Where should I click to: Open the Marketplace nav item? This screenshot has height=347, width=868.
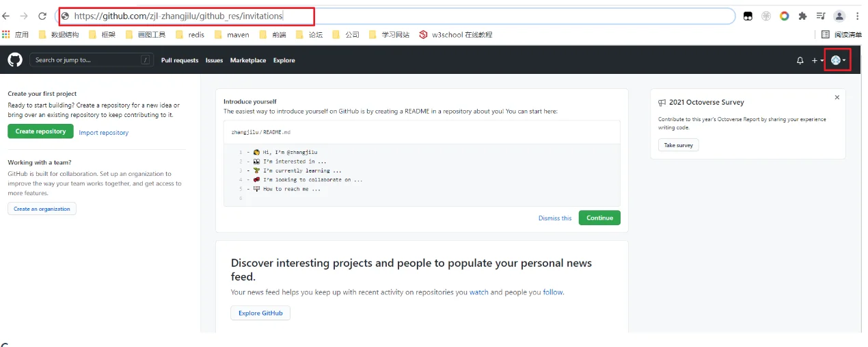[x=248, y=60]
